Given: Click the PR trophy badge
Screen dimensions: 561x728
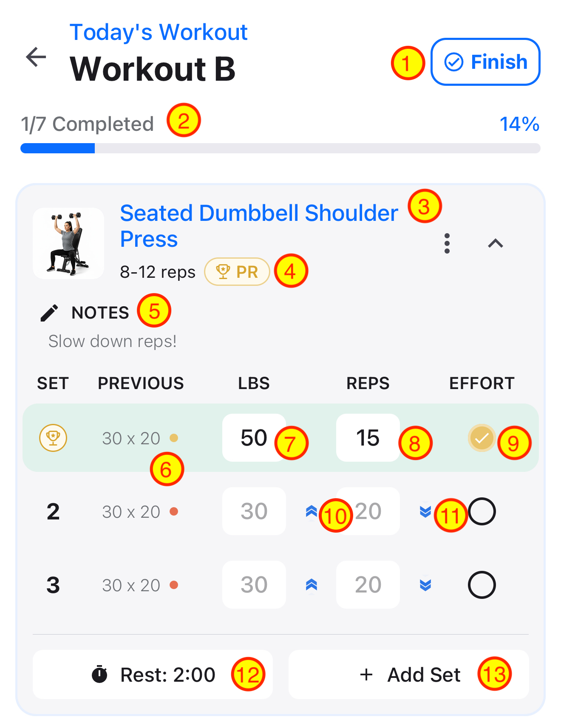Looking at the screenshot, I should pyautogui.click(x=237, y=272).
